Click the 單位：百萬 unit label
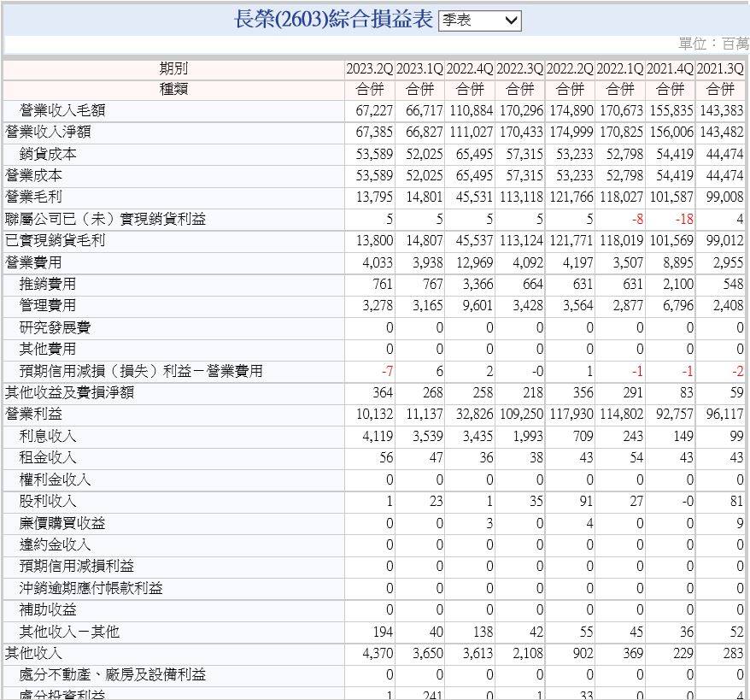750x700 pixels. coord(713,44)
